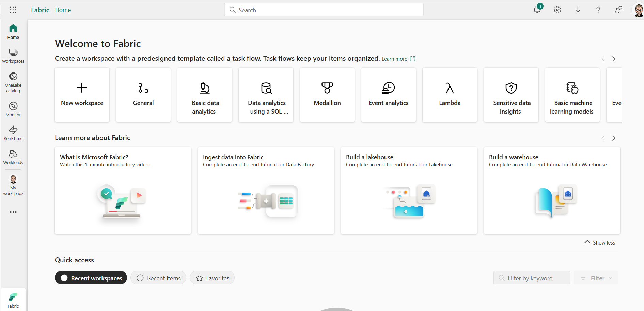The width and height of the screenshot is (644, 311).
Task: Open Ingest data into Fabric tutorial
Action: pyautogui.click(x=266, y=190)
